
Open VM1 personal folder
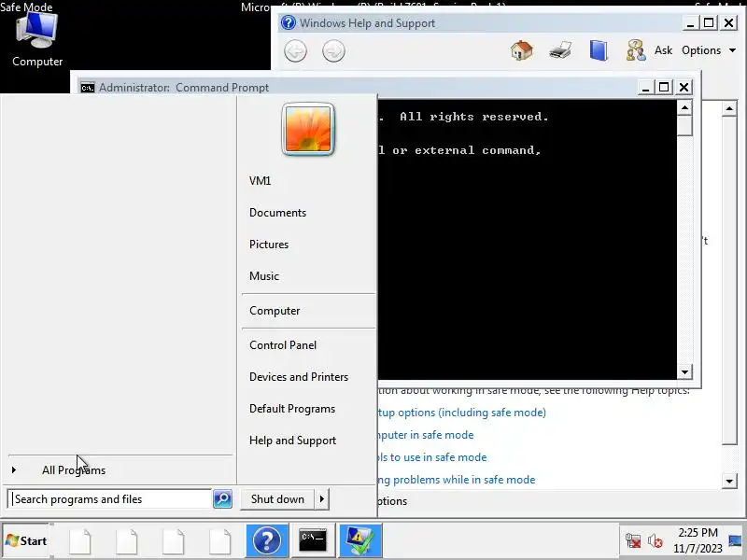(x=261, y=181)
